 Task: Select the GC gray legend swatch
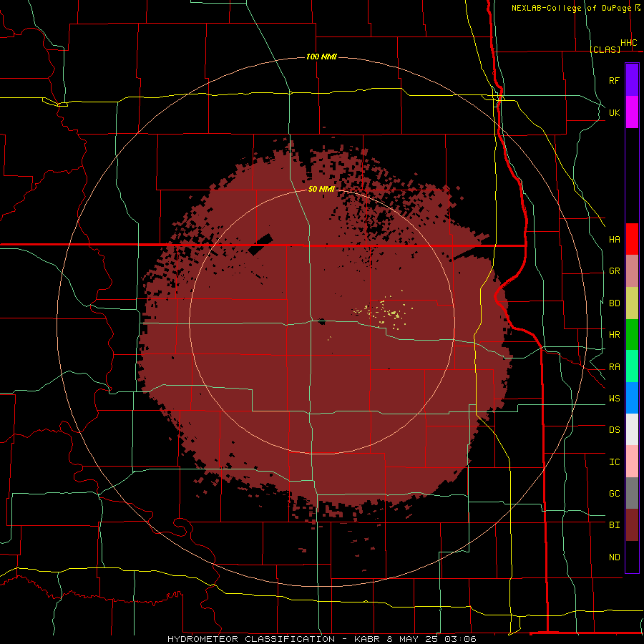[632, 493]
